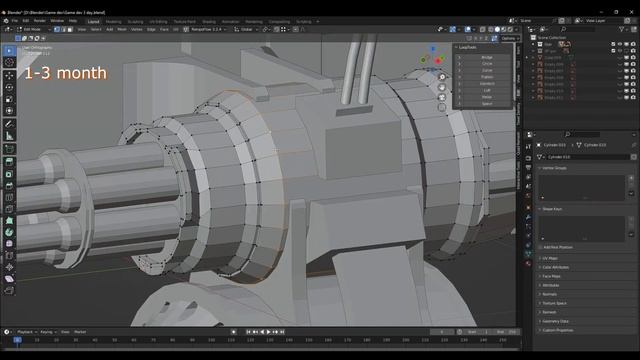Click the LoopTools Relax button
Screen dimensions: 640x360
click(x=487, y=97)
